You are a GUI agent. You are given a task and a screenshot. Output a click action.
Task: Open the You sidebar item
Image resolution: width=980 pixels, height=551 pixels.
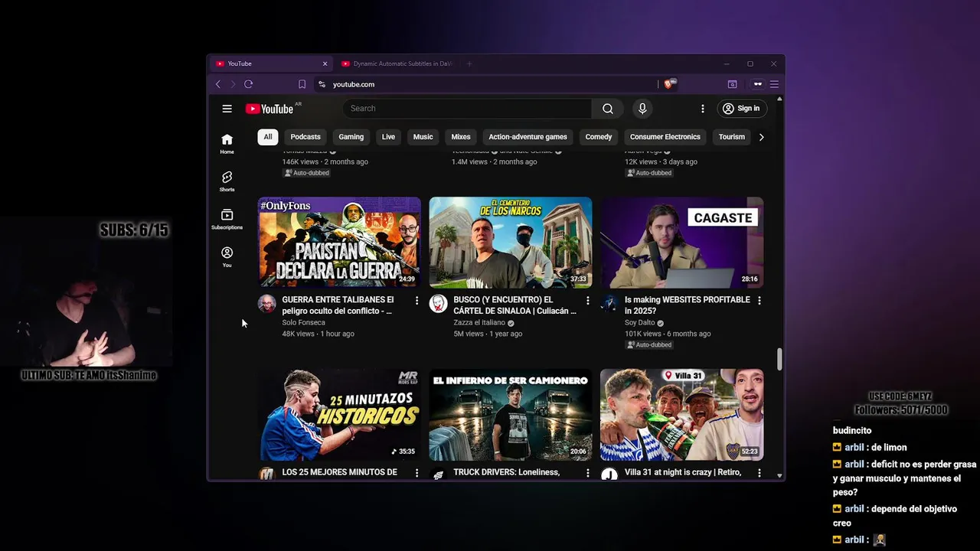pyautogui.click(x=227, y=256)
